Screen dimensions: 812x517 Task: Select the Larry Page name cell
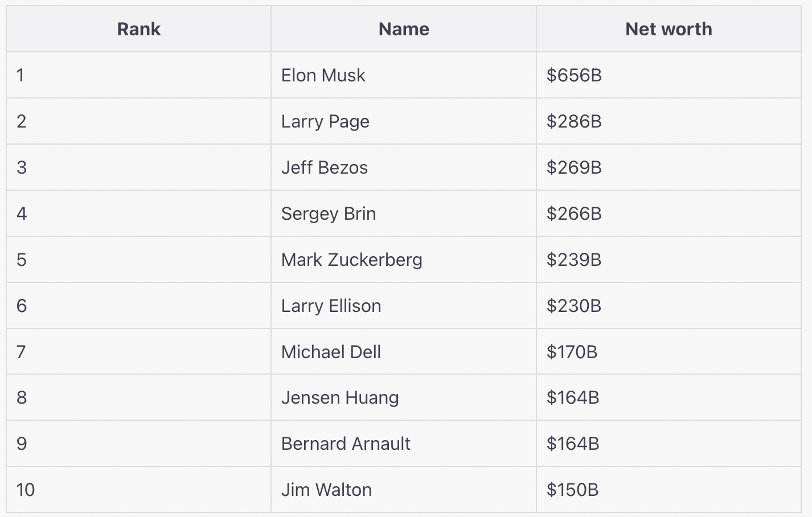point(325,121)
